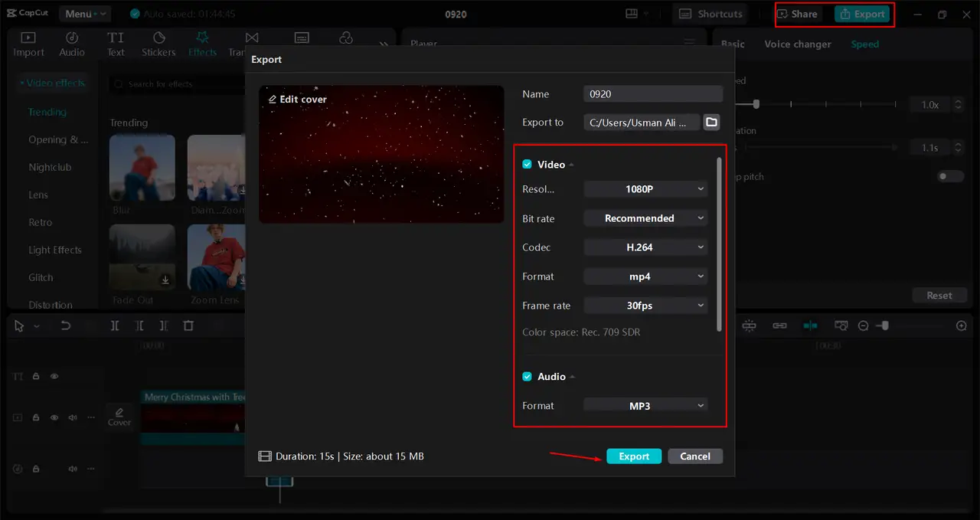Open the Bit rate Recommended dropdown
This screenshot has height=520, width=980.
click(x=645, y=218)
